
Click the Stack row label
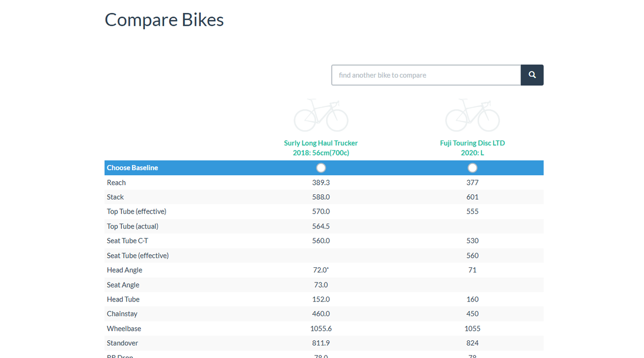(x=115, y=197)
